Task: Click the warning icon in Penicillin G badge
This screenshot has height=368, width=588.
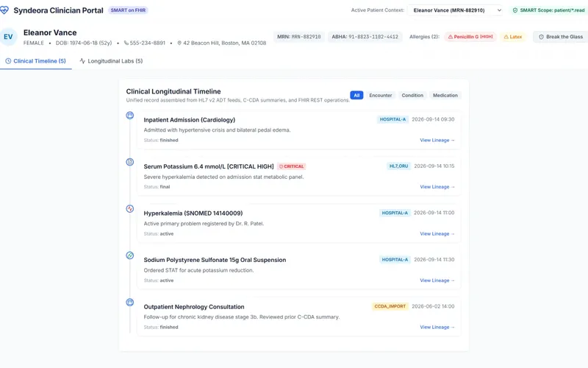Action: coord(451,37)
